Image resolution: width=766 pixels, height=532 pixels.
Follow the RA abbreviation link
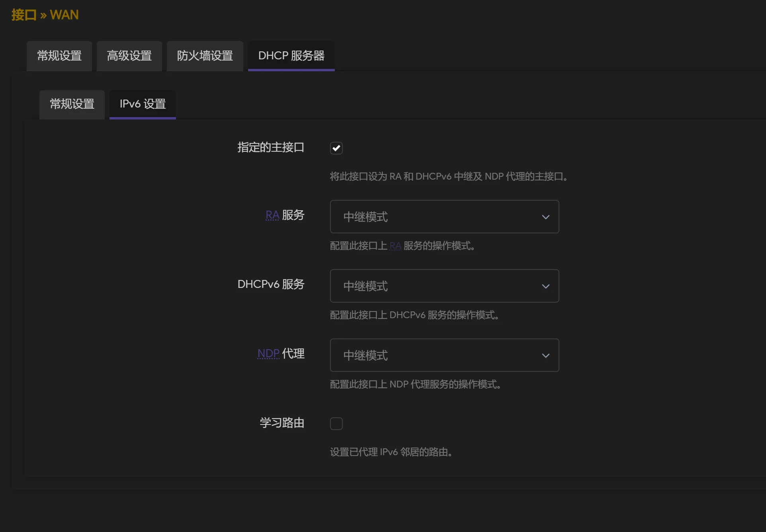272,215
